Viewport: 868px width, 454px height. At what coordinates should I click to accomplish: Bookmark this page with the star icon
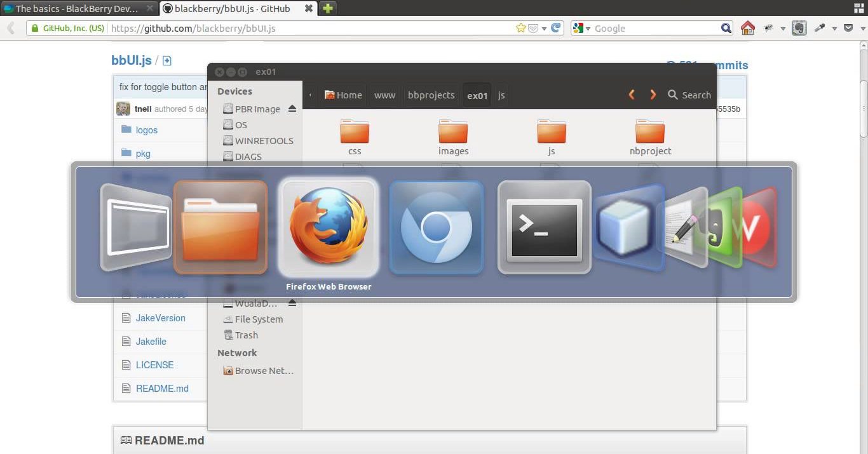pos(521,28)
